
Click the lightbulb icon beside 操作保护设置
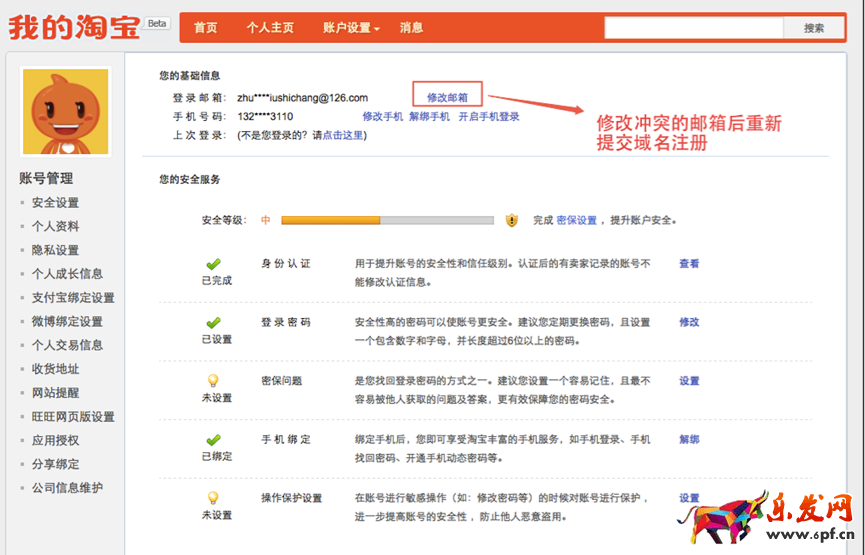(x=213, y=498)
